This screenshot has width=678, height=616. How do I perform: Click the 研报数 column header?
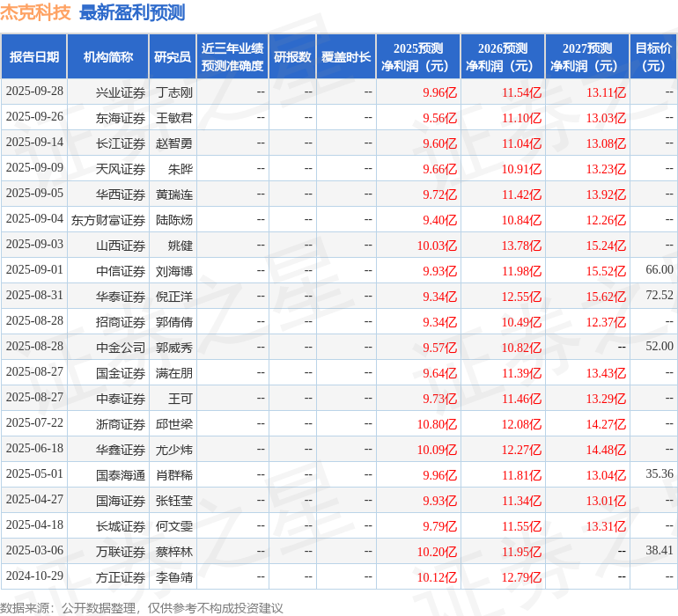coord(292,56)
